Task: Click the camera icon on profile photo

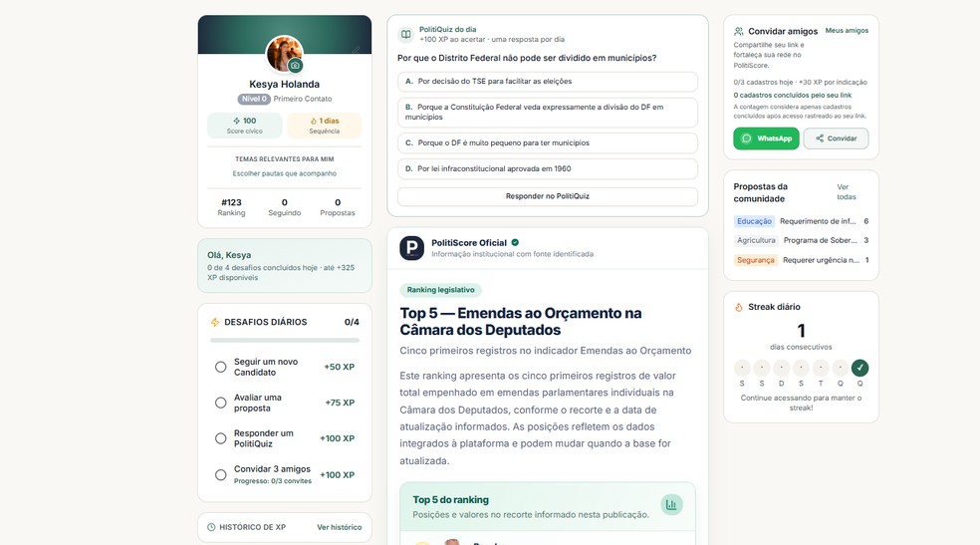Action: (295, 65)
